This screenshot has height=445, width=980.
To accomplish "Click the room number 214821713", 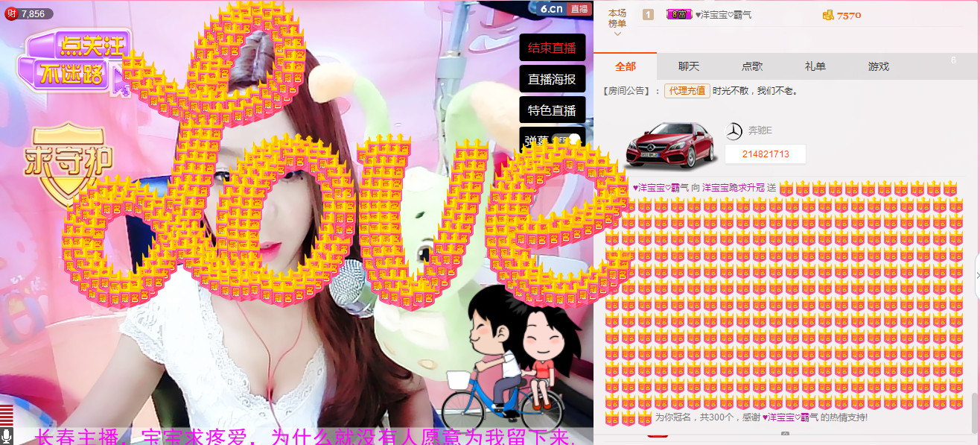I will point(766,154).
